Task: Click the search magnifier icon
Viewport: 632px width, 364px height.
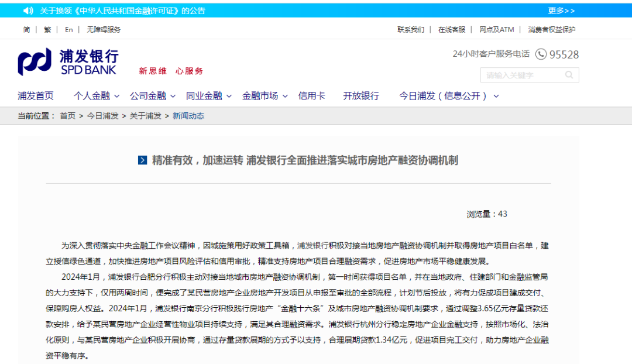Action: click(569, 75)
